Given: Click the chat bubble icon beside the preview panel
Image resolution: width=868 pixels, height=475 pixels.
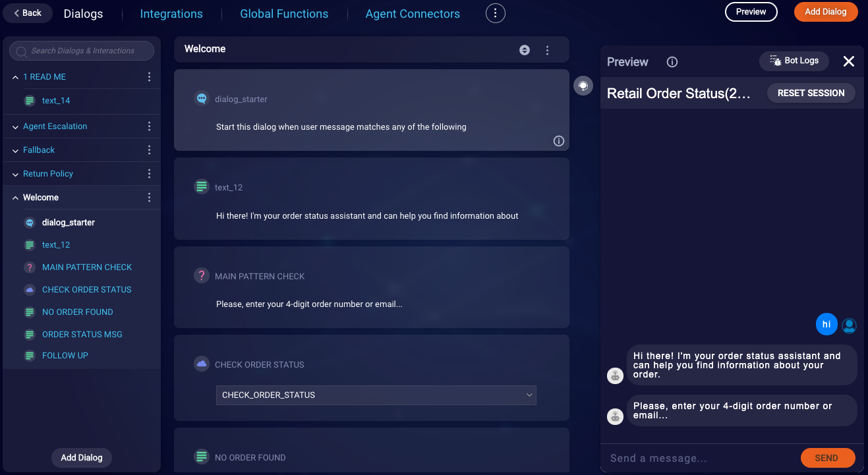Looking at the screenshot, I should pos(583,86).
